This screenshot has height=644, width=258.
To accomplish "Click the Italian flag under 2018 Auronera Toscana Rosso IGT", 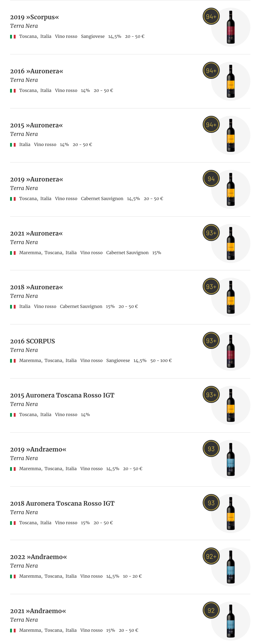I will (x=13, y=523).
